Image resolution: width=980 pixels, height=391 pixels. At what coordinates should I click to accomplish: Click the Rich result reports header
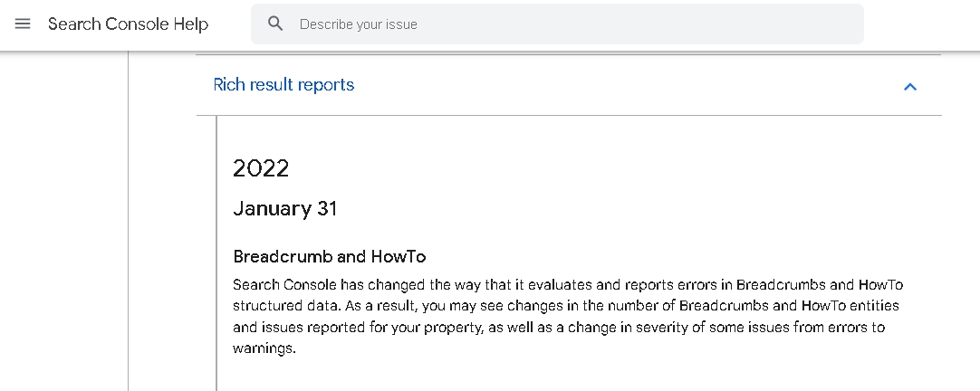pos(283,85)
